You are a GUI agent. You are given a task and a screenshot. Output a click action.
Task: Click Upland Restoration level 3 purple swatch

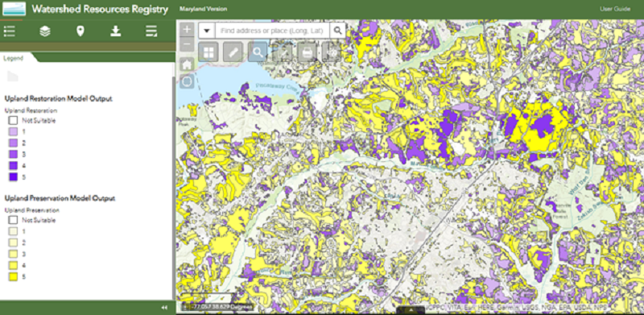coord(13,154)
